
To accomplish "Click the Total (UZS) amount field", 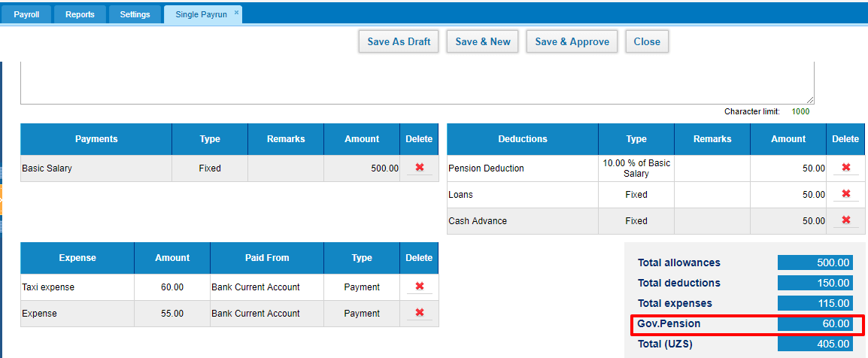I will [815, 344].
